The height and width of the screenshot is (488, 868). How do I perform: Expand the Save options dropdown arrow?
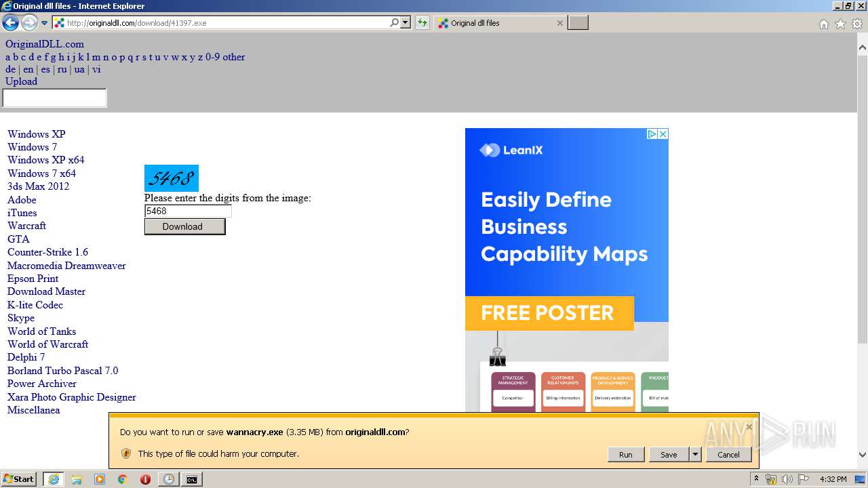[695, 455]
